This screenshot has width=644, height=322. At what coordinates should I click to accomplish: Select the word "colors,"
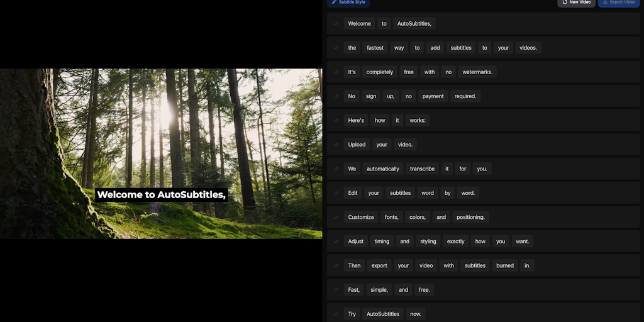(418, 217)
